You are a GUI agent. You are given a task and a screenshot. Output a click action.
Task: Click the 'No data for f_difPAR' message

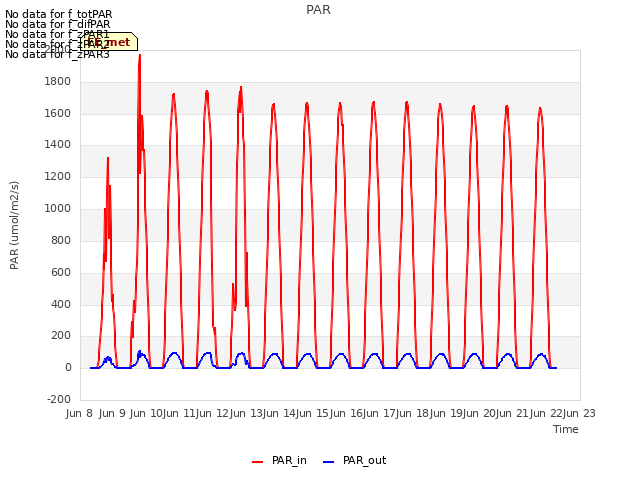(x=58, y=24)
